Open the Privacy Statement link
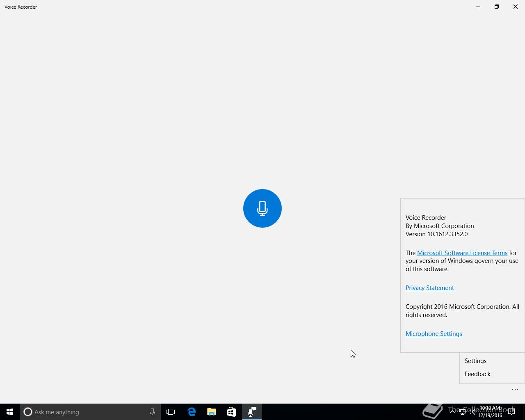The image size is (525, 420). pos(429,288)
